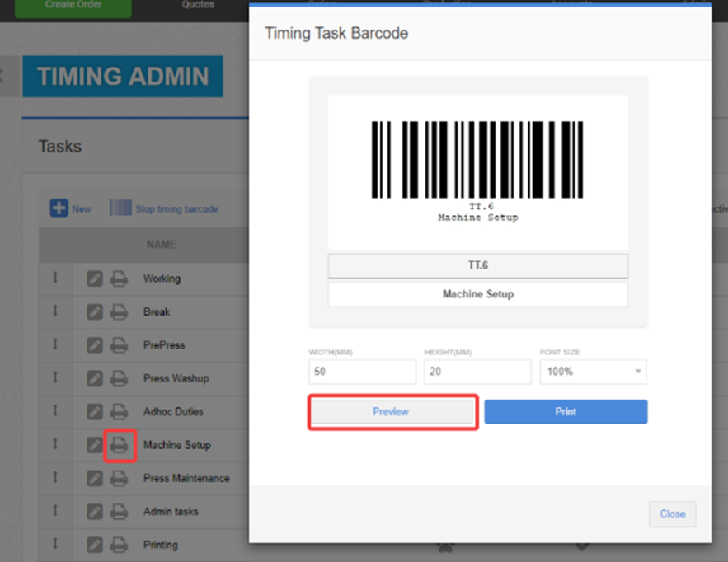Open the Quotes menu
Viewport: 728px width, 562px height.
198,5
